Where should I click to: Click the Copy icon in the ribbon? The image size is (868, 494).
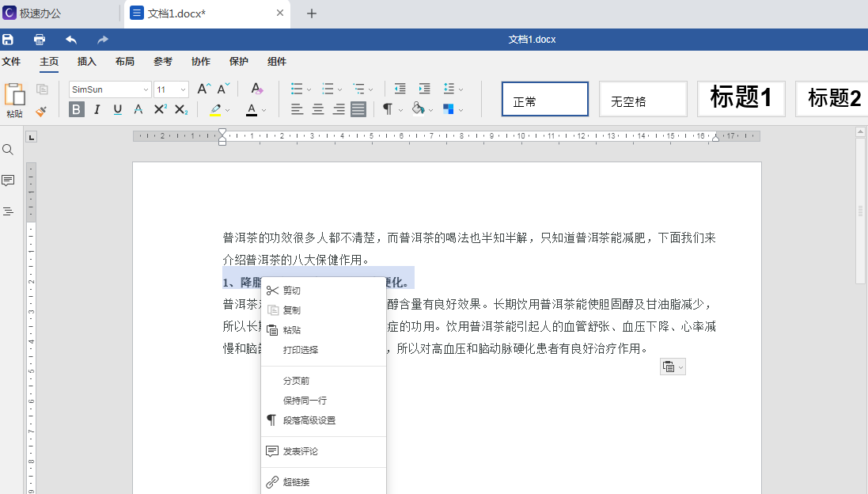[x=41, y=89]
